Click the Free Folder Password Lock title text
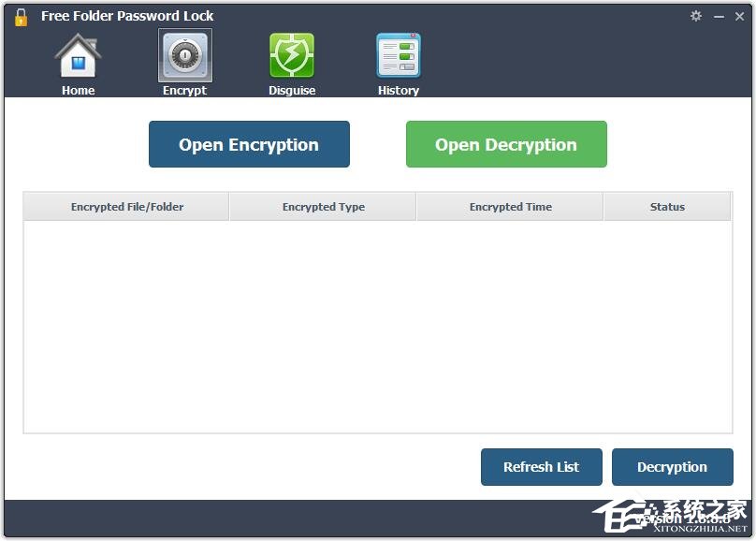This screenshot has height=541, width=756. click(127, 16)
